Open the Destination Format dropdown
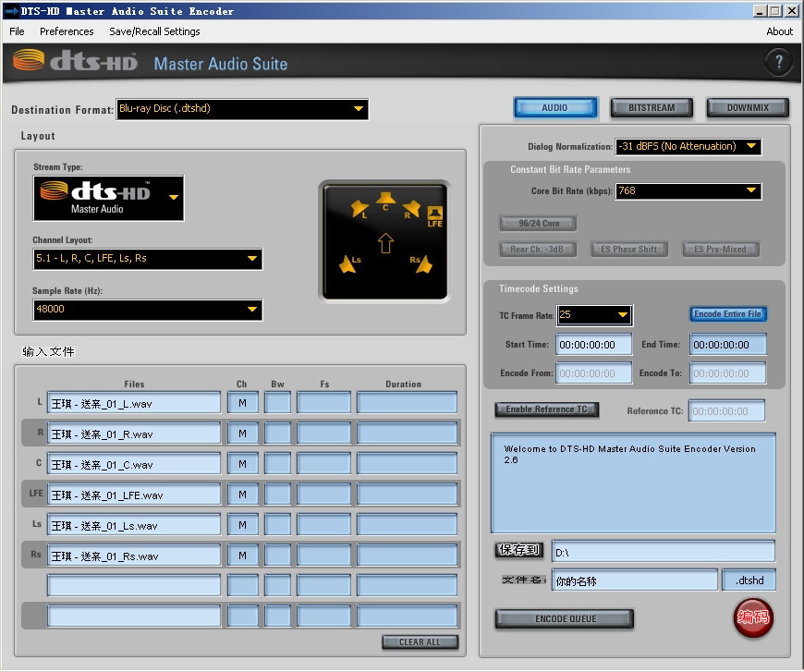 (242, 109)
